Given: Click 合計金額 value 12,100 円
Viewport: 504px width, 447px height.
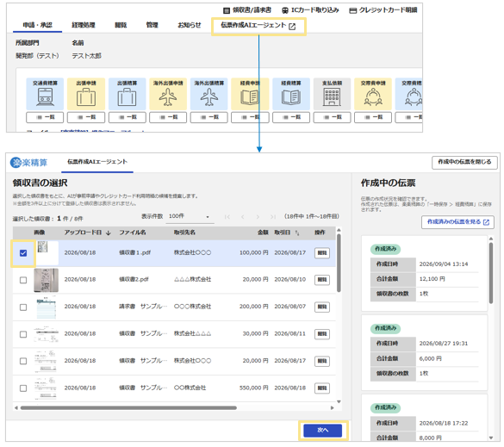Looking at the screenshot, I should pyautogui.click(x=432, y=279).
